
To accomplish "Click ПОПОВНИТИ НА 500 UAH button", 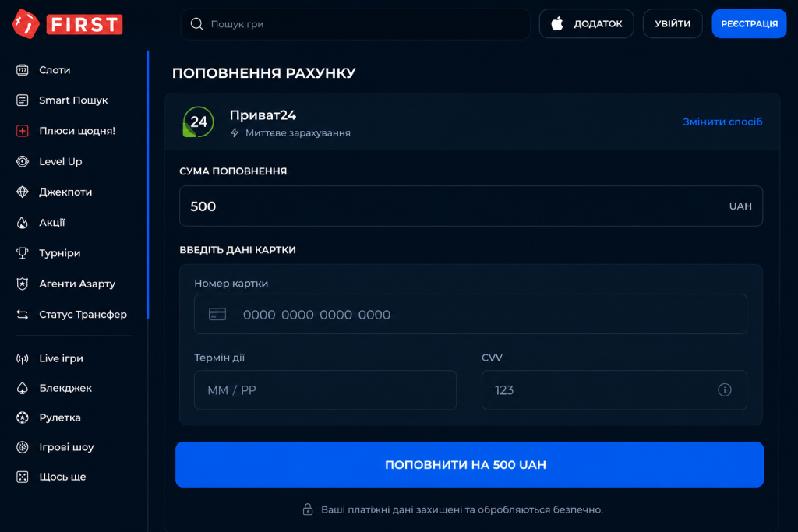I will [x=469, y=464].
